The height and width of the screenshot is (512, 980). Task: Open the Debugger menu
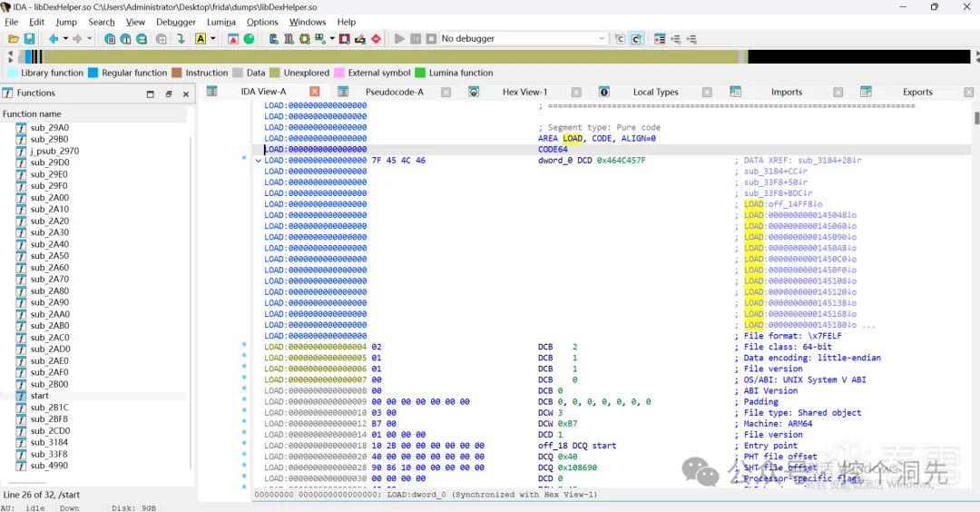coord(176,22)
